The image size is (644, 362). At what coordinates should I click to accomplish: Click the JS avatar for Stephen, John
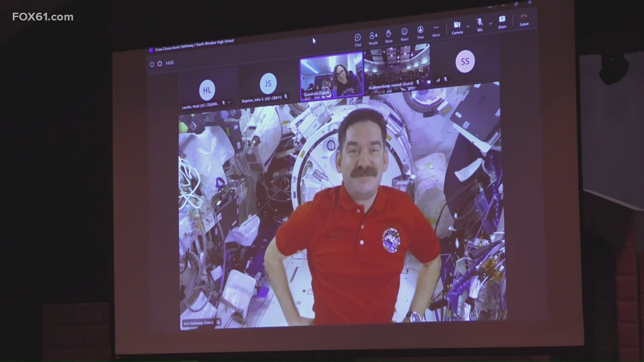pos(268,84)
